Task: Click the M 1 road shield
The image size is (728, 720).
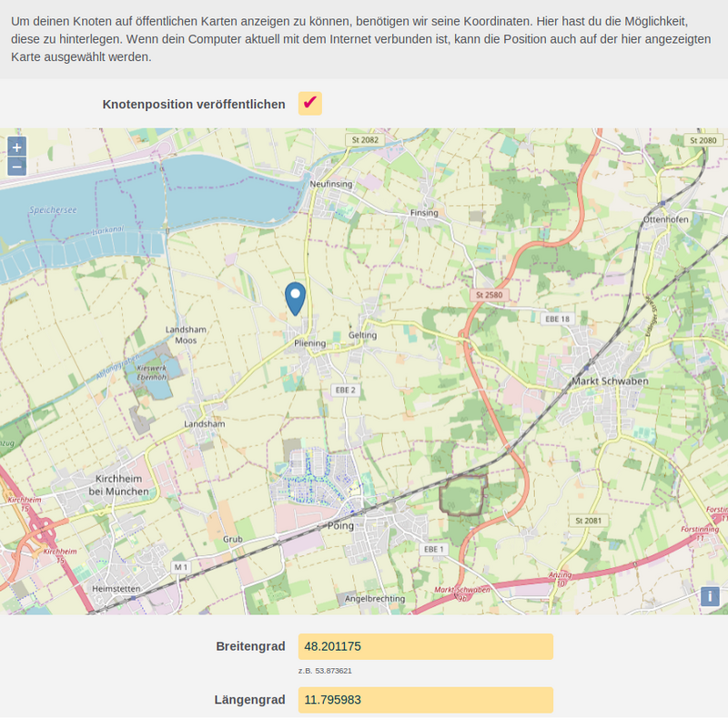Action: tap(180, 567)
